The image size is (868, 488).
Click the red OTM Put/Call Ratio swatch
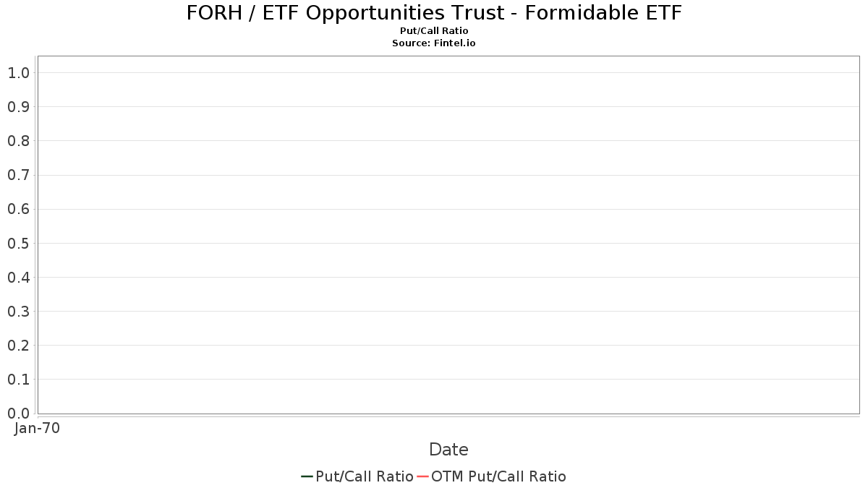(x=423, y=476)
